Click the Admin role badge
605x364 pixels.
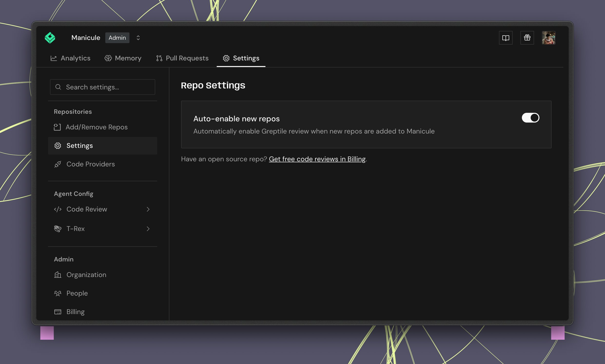pyautogui.click(x=117, y=38)
